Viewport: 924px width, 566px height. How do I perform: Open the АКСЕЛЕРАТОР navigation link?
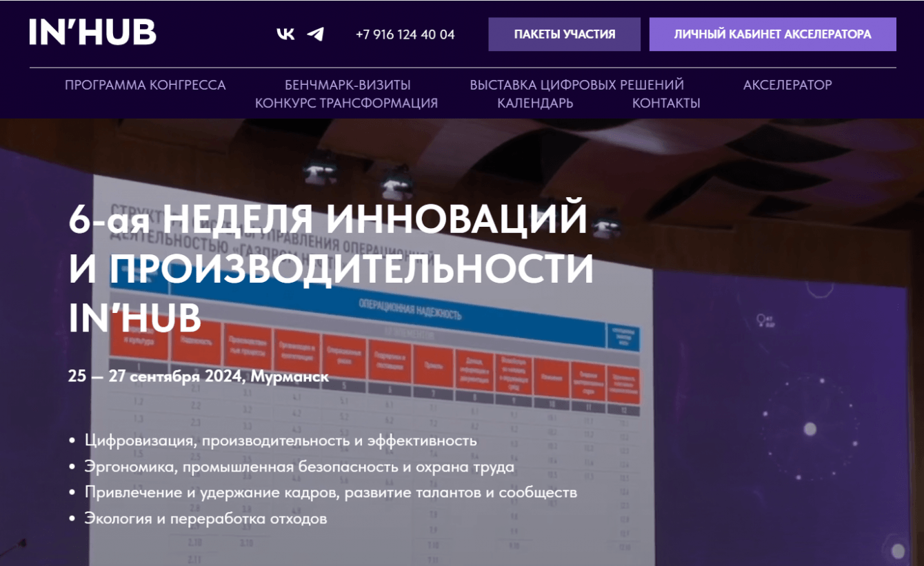click(x=787, y=85)
